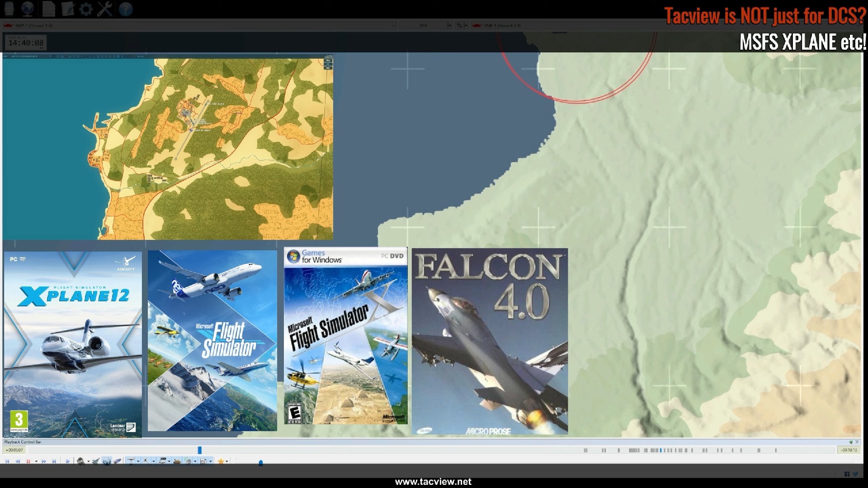The height and width of the screenshot is (488, 868).
Task: Open the wrench and screwdriver tools icon
Action: [x=105, y=9]
